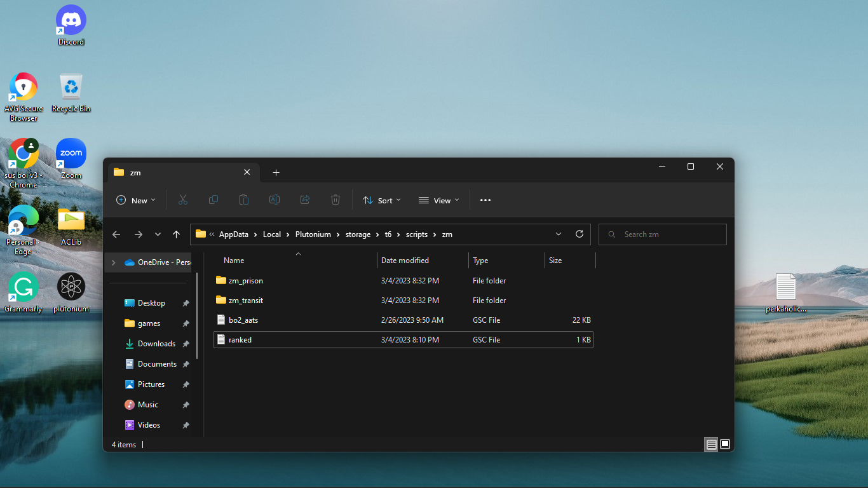Click the scripts breadcrumb

coord(417,234)
